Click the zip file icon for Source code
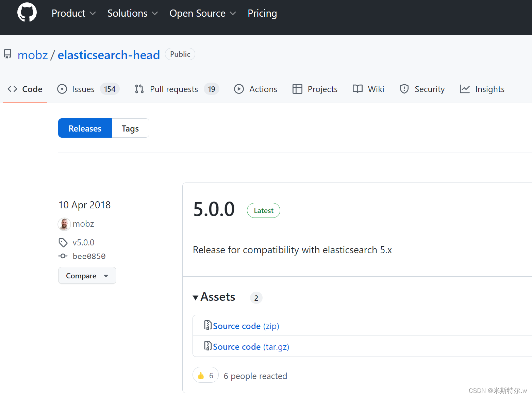This screenshot has height=397, width=532. (208, 325)
